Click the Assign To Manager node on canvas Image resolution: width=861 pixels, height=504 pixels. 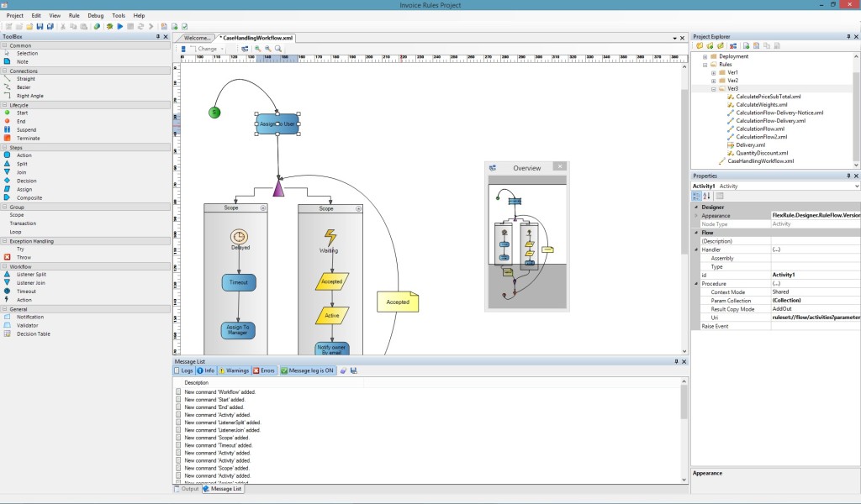(238, 330)
